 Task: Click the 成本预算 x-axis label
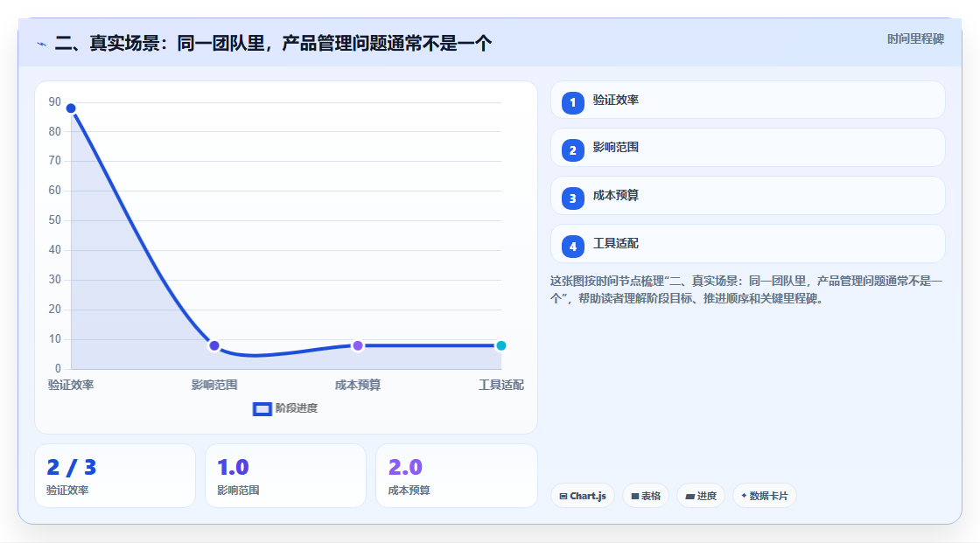pos(358,385)
